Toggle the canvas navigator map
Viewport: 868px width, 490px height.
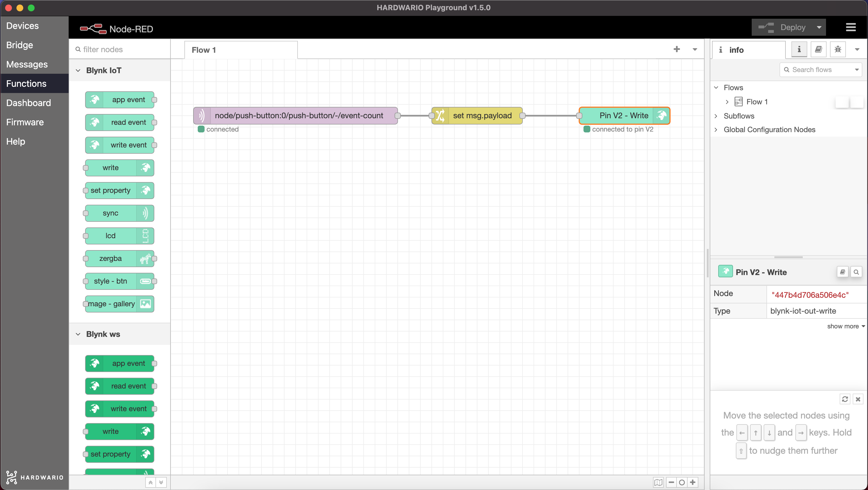tap(658, 482)
